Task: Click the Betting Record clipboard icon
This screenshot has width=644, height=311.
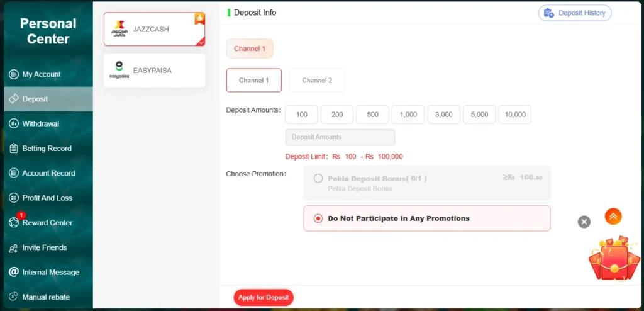Action: point(14,149)
